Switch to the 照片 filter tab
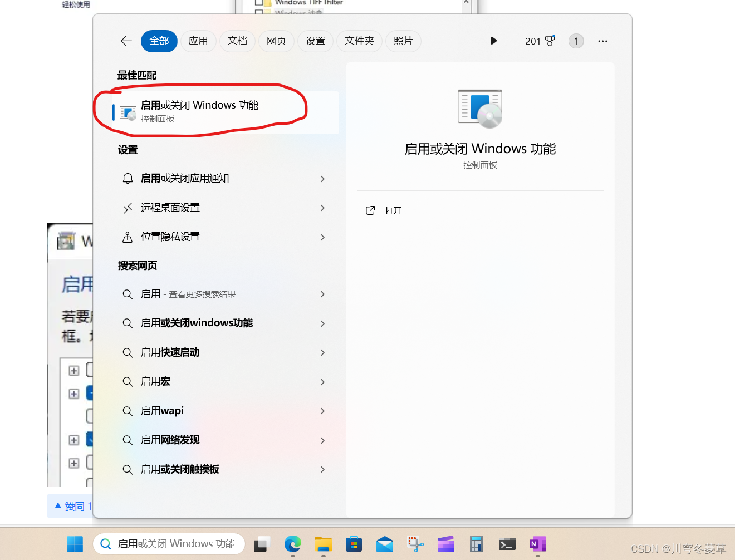 click(x=403, y=41)
